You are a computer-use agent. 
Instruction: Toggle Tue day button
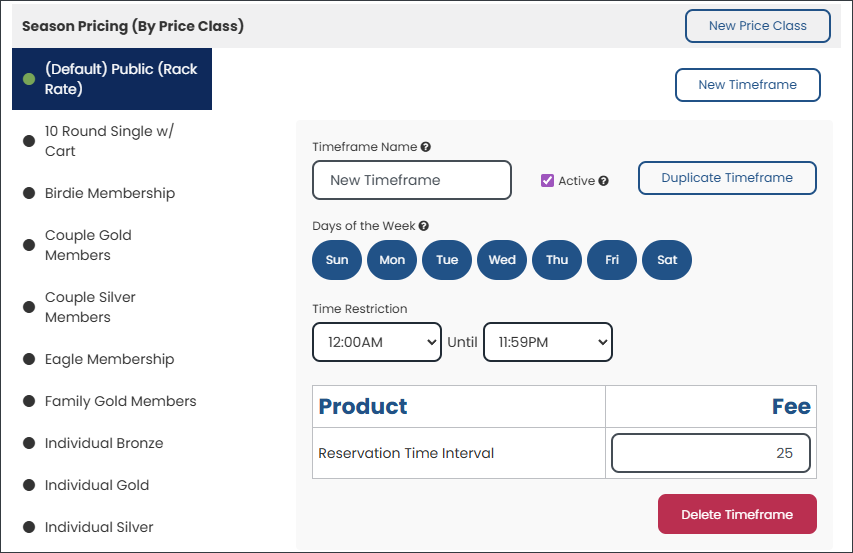pos(447,260)
